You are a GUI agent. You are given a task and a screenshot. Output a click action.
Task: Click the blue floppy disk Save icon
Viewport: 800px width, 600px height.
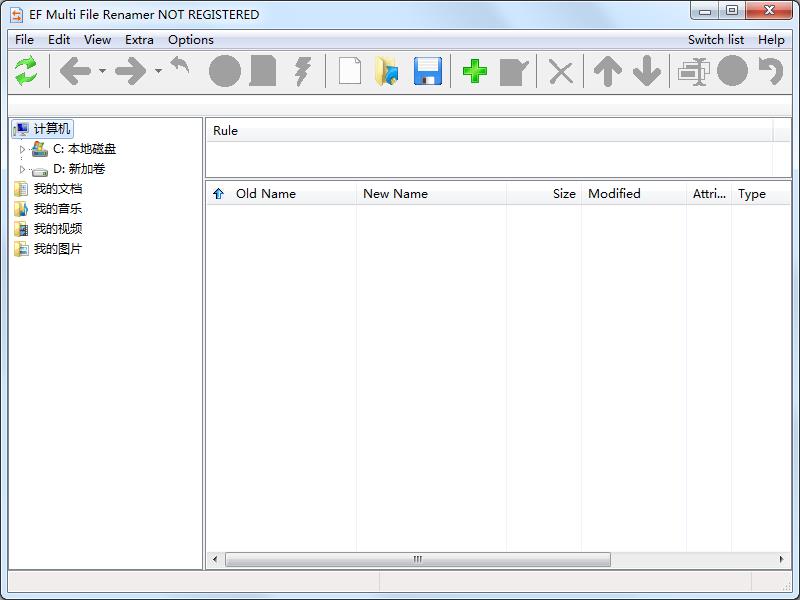click(x=428, y=71)
